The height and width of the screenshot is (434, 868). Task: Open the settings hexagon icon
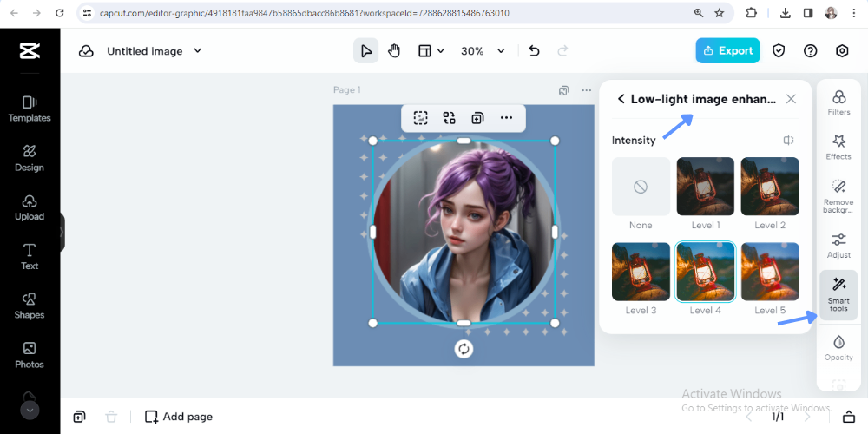click(842, 51)
